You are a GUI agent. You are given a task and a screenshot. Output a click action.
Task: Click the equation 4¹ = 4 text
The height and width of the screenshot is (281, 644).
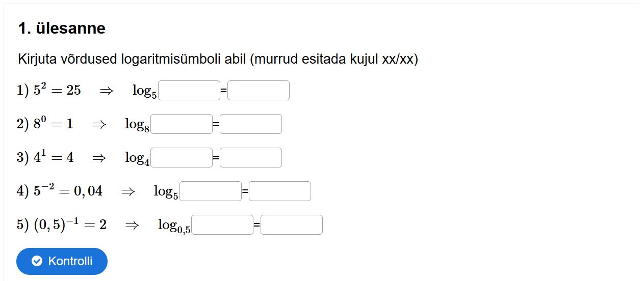54,158
